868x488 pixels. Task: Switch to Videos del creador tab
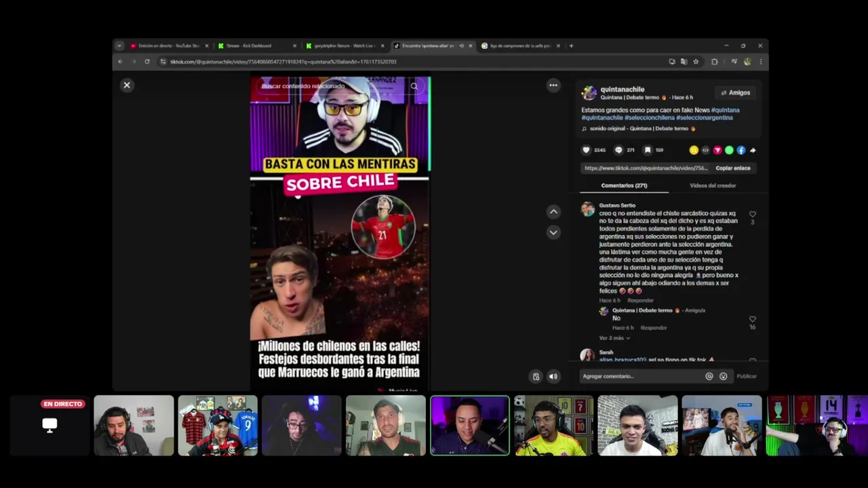pyautogui.click(x=713, y=185)
